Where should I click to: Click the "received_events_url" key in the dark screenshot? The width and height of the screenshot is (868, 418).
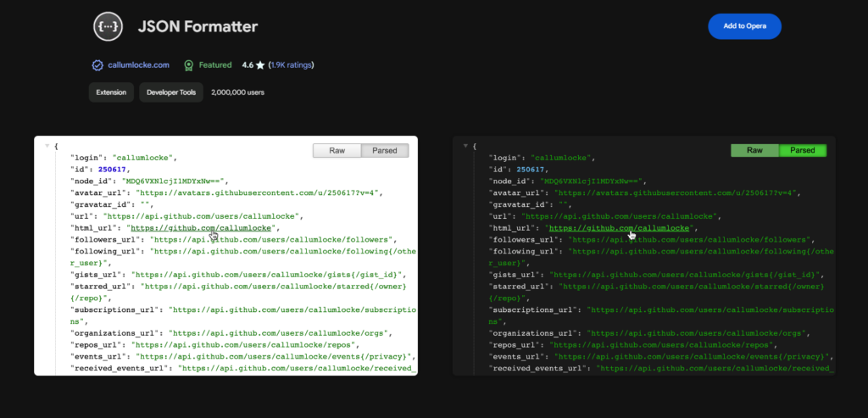click(536, 368)
